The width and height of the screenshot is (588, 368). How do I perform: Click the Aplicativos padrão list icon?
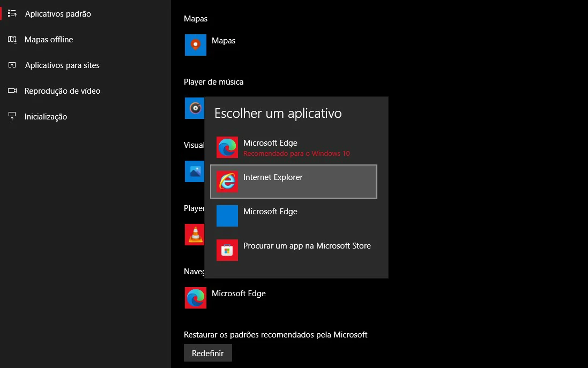pos(12,13)
